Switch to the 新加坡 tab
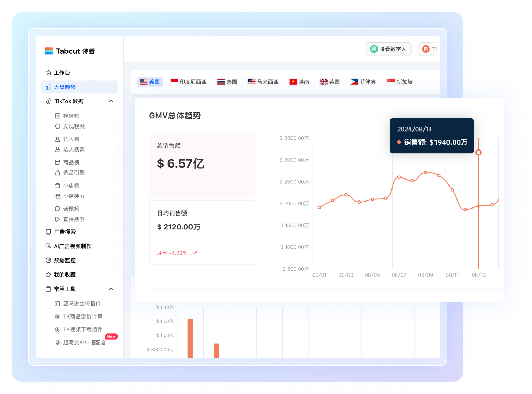The image size is (532, 394). pyautogui.click(x=400, y=82)
